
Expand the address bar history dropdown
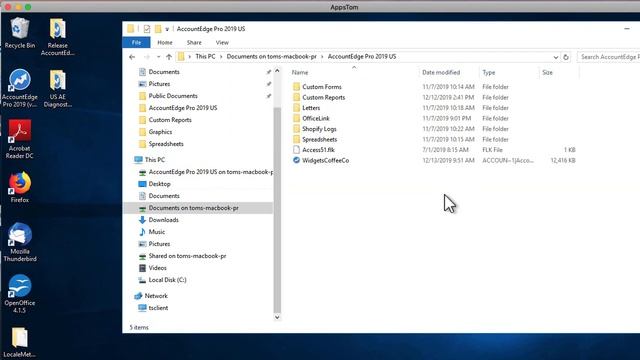click(556, 57)
